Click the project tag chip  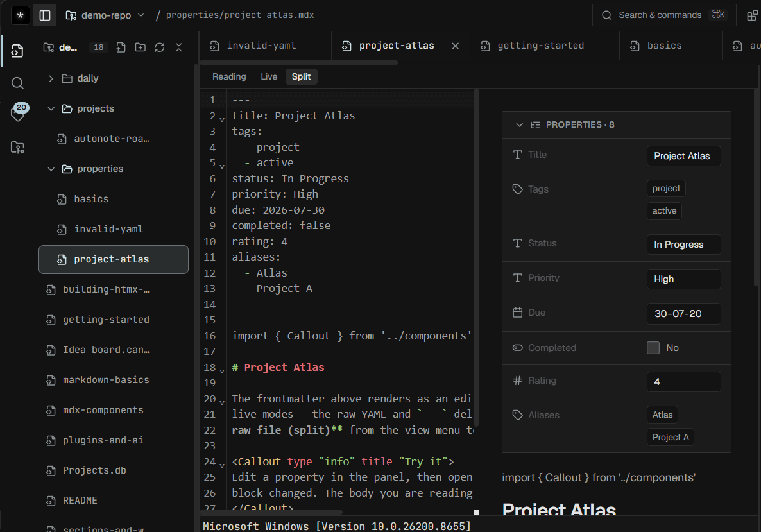click(x=666, y=188)
